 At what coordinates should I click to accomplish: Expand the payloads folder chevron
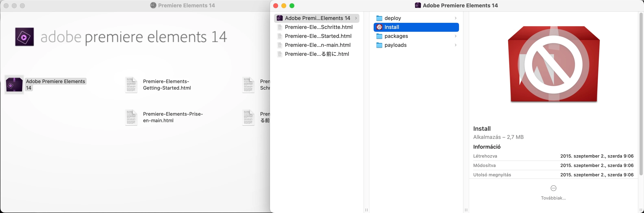point(456,45)
